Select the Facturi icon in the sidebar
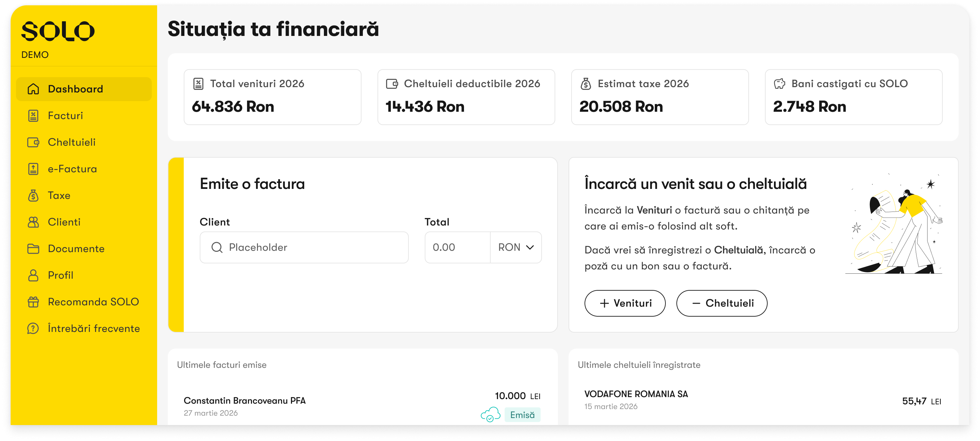This screenshot has height=441, width=980. click(34, 116)
